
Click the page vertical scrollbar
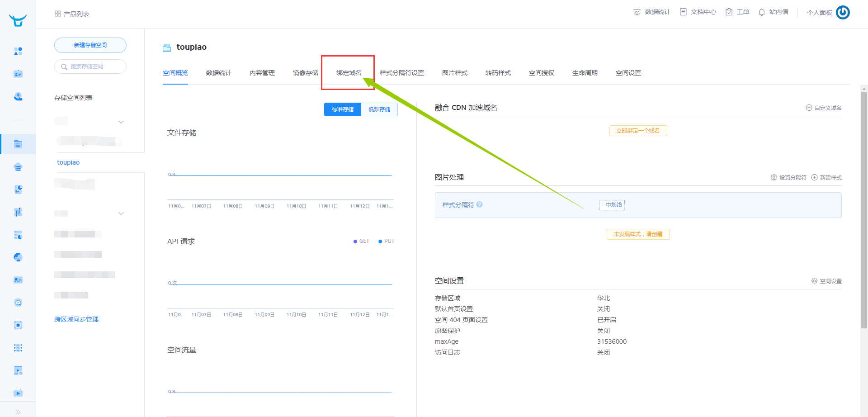point(864,210)
